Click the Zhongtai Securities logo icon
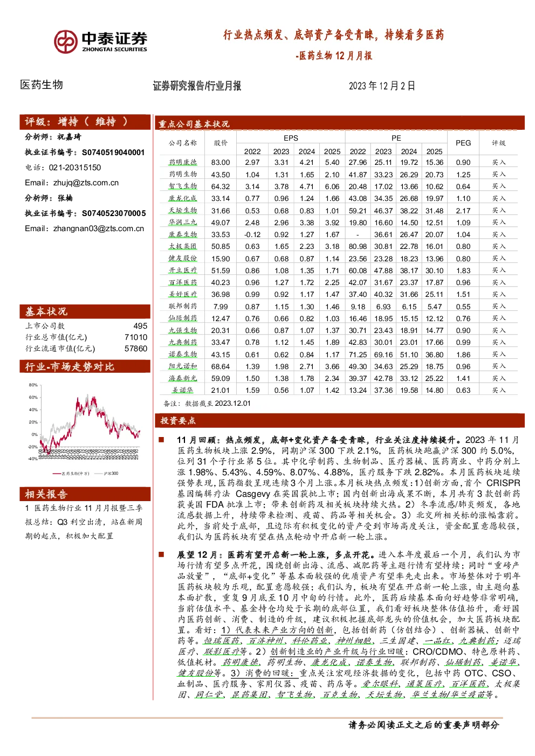 coord(66,41)
